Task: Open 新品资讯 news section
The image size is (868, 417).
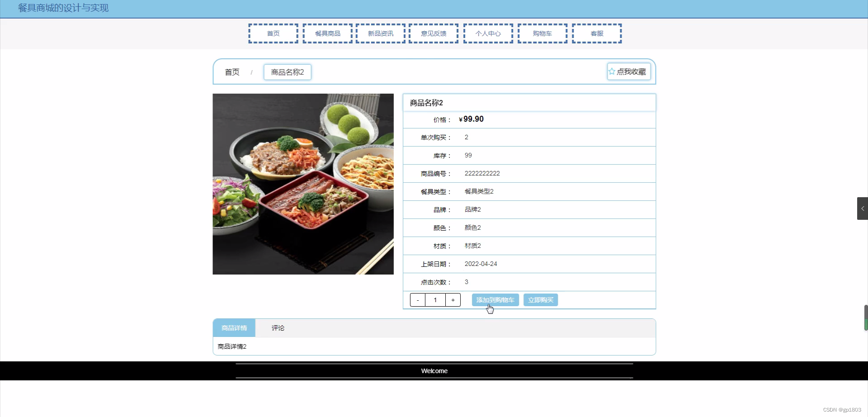Action: (x=380, y=33)
